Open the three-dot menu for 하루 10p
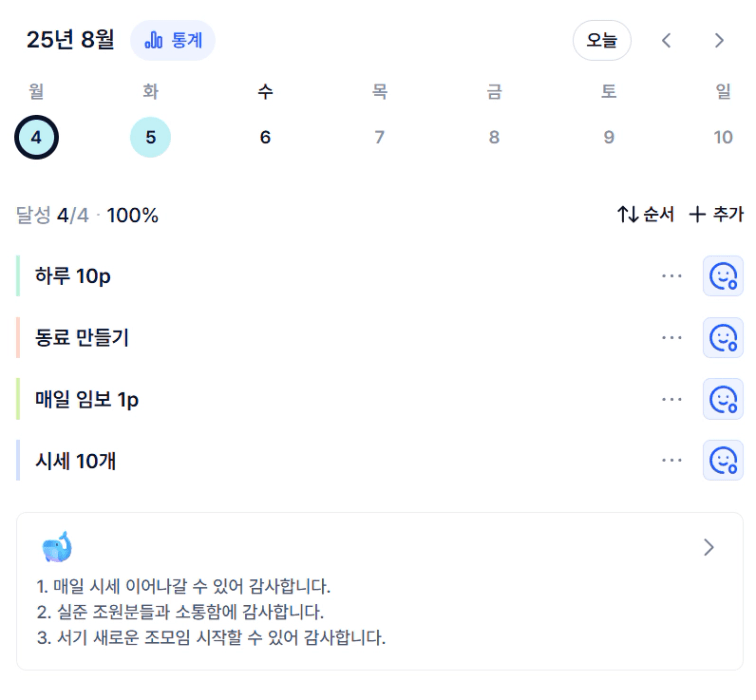The image size is (756, 700). (672, 276)
